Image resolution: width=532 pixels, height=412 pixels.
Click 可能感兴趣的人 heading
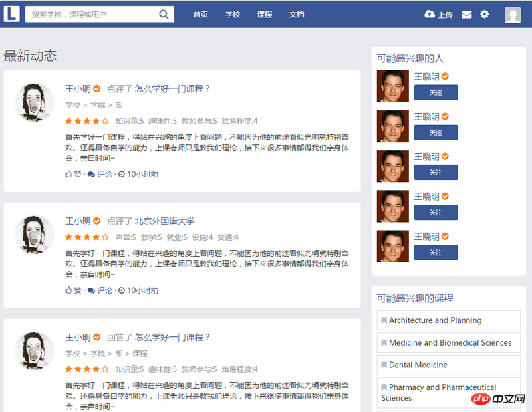410,58
